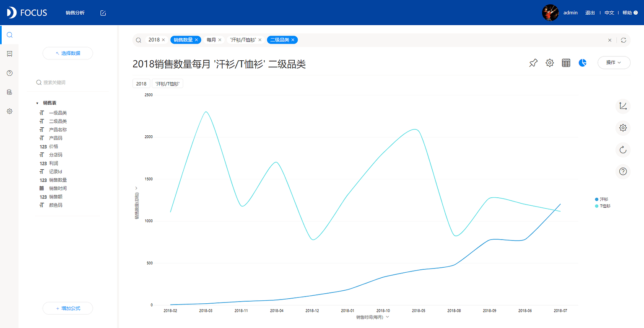Toggle the 汗衫 legend series
This screenshot has height=328, width=644.
(x=601, y=199)
